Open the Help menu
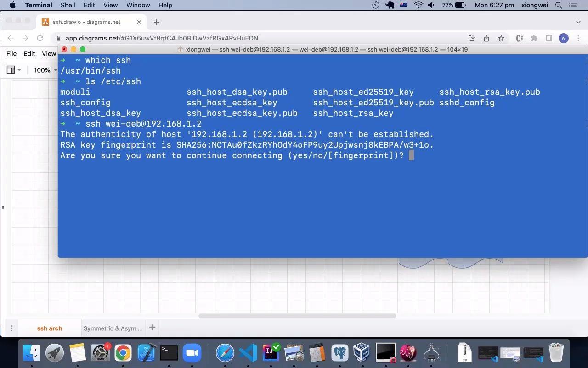Screen dimensions: 588x368 (x=165, y=5)
